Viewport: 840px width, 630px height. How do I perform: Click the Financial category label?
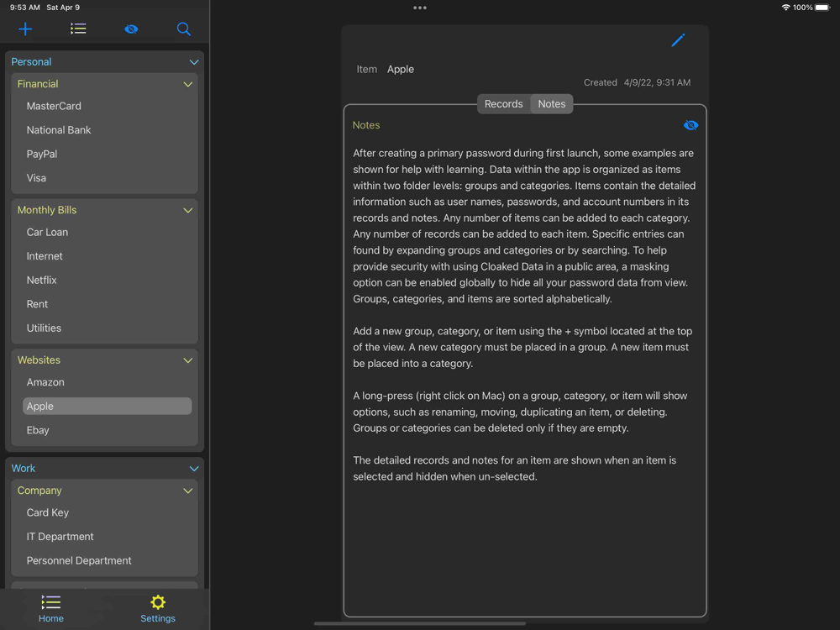coord(38,84)
